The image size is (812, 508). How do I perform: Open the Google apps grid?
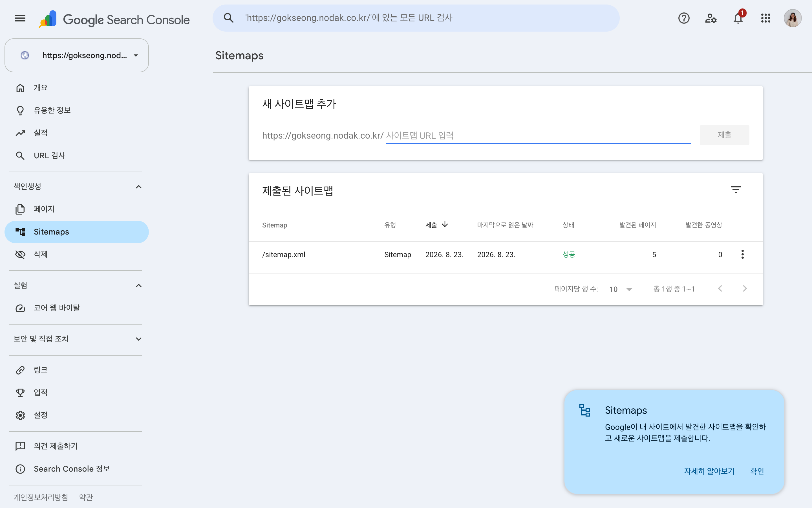(x=766, y=18)
